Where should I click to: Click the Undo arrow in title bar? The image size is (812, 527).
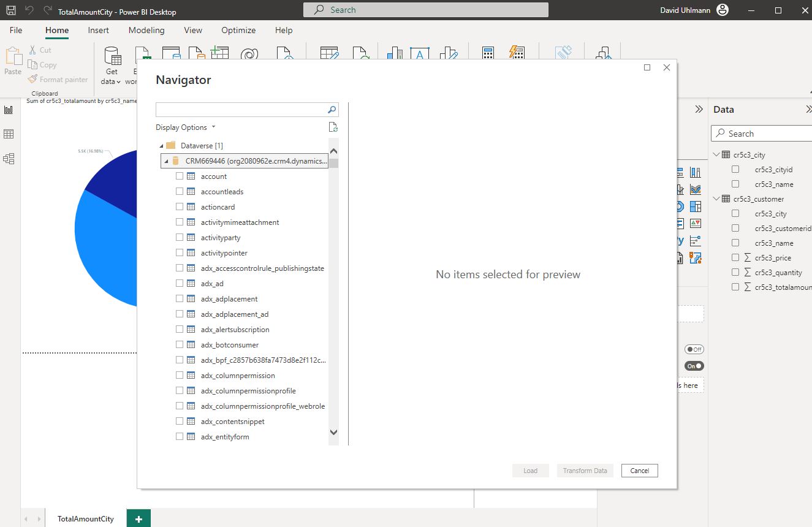(x=29, y=10)
